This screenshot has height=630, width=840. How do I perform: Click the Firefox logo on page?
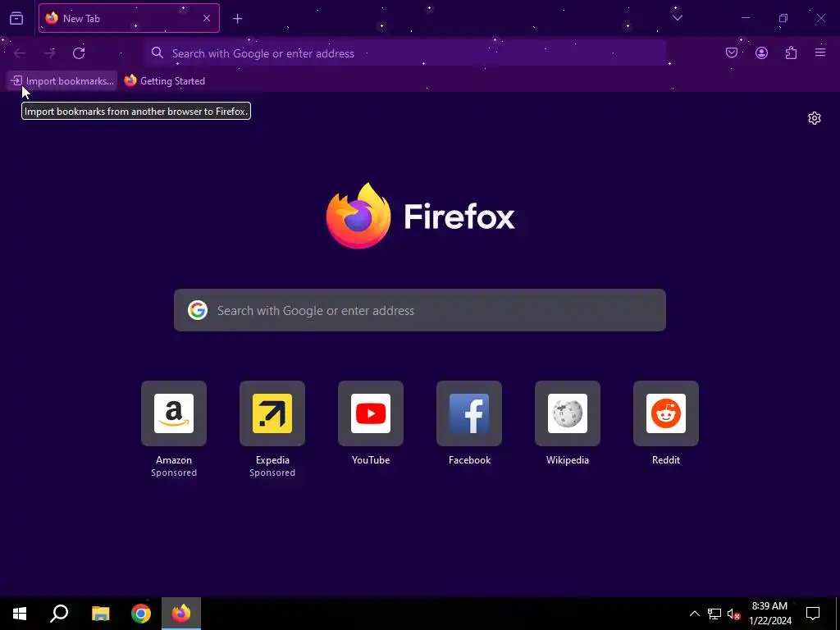coord(421,216)
